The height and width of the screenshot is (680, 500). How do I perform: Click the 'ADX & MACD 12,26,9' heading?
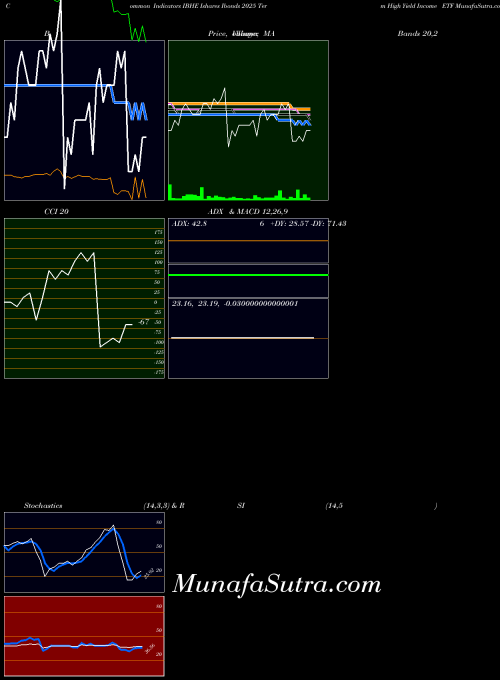248,212
